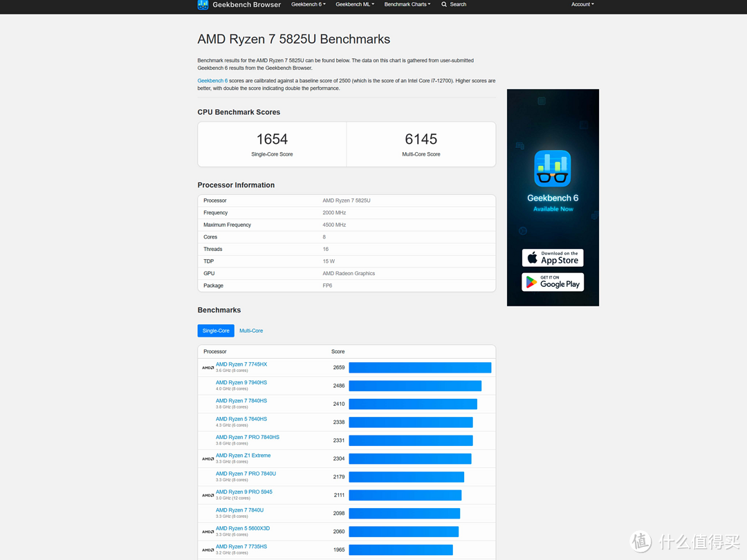This screenshot has height=560, width=747.
Task: Open AMD Ryzen 7 PRO 7840HS link
Action: [247, 437]
